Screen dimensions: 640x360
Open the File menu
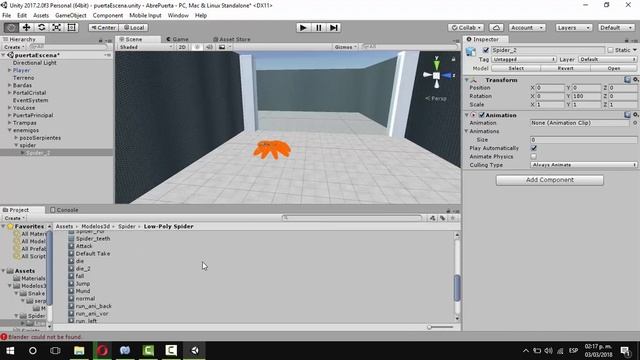(7, 15)
